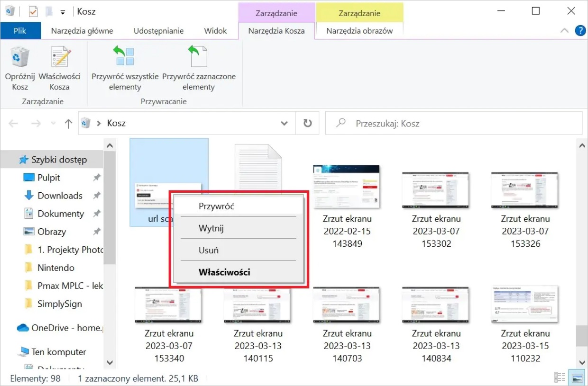Screen dimensions: 588x386
Task: Open the Help question mark icon
Action: pyautogui.click(x=580, y=31)
